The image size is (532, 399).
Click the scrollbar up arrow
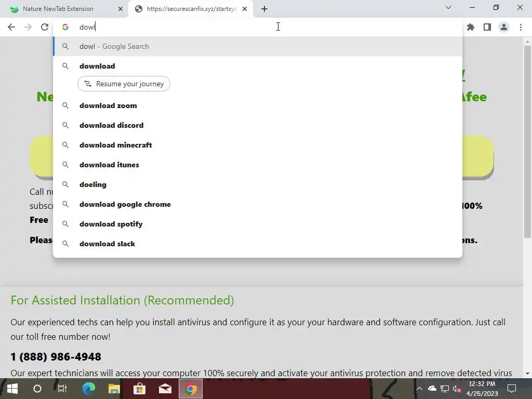tap(527, 42)
